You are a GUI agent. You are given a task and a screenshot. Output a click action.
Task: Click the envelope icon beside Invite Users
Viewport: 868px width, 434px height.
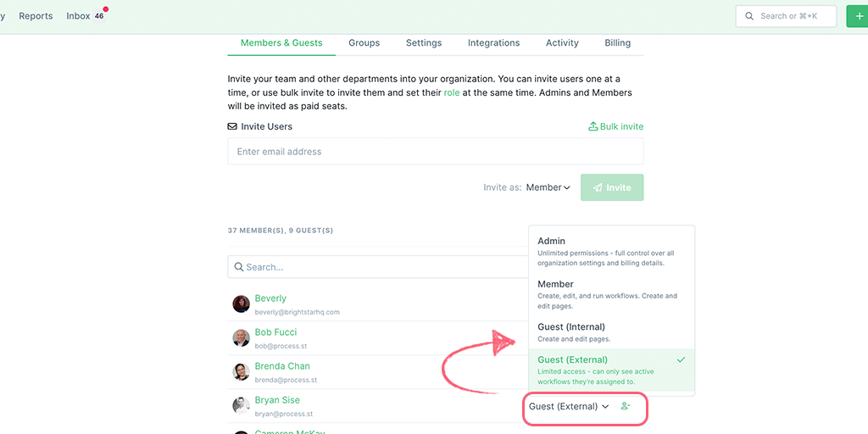coord(232,126)
